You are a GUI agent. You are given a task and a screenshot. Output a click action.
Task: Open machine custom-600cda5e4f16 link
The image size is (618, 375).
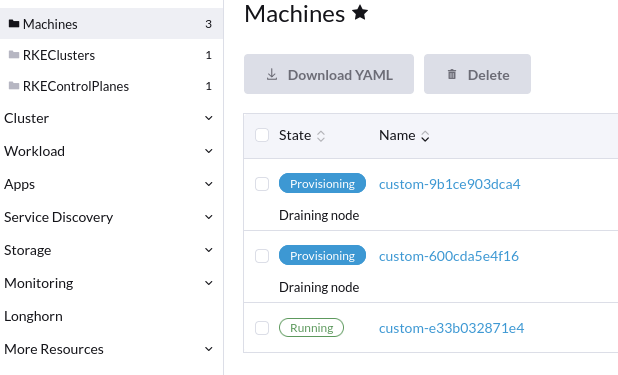[449, 256]
